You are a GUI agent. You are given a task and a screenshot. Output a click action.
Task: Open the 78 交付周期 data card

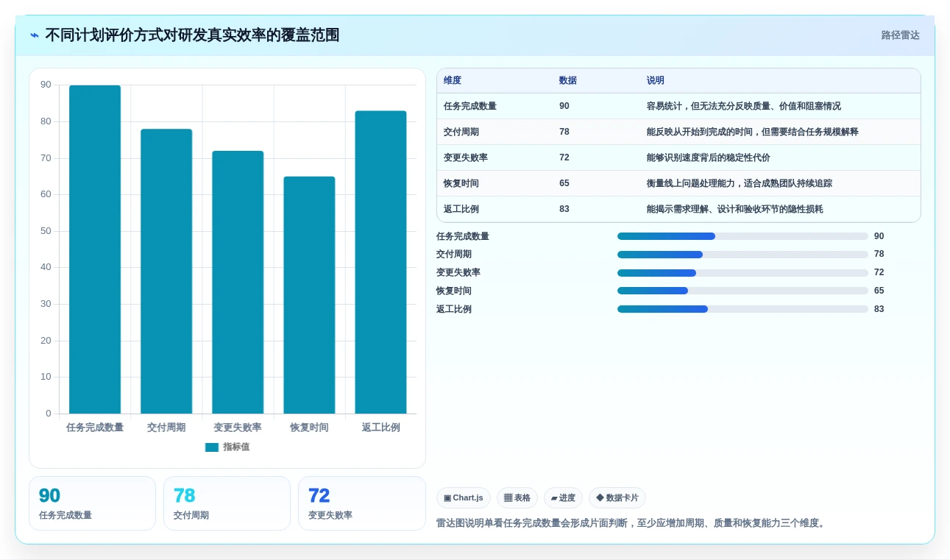coord(227,503)
